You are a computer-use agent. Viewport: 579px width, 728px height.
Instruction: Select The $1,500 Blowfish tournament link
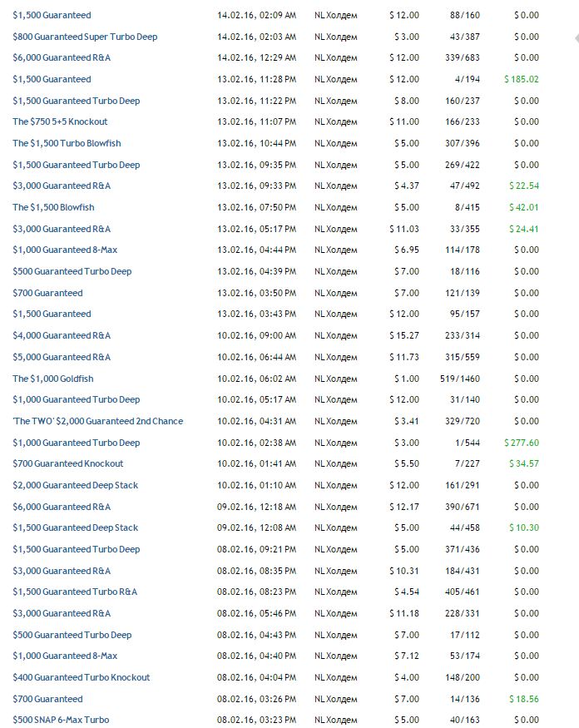pyautogui.click(x=53, y=207)
